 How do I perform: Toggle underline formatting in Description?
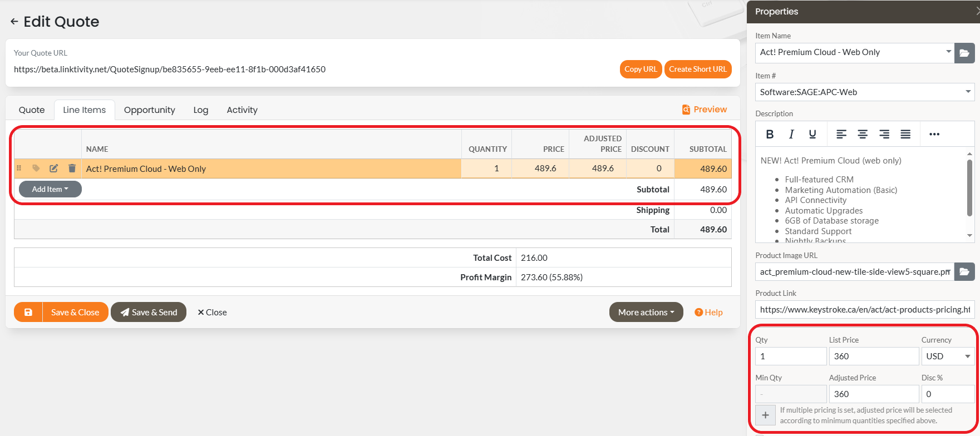tap(812, 134)
